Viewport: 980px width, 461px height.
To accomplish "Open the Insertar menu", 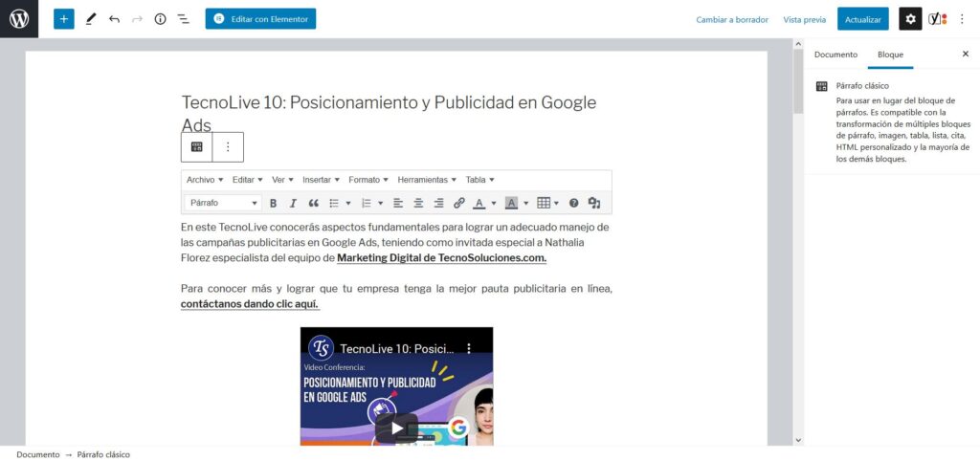I will [x=321, y=180].
